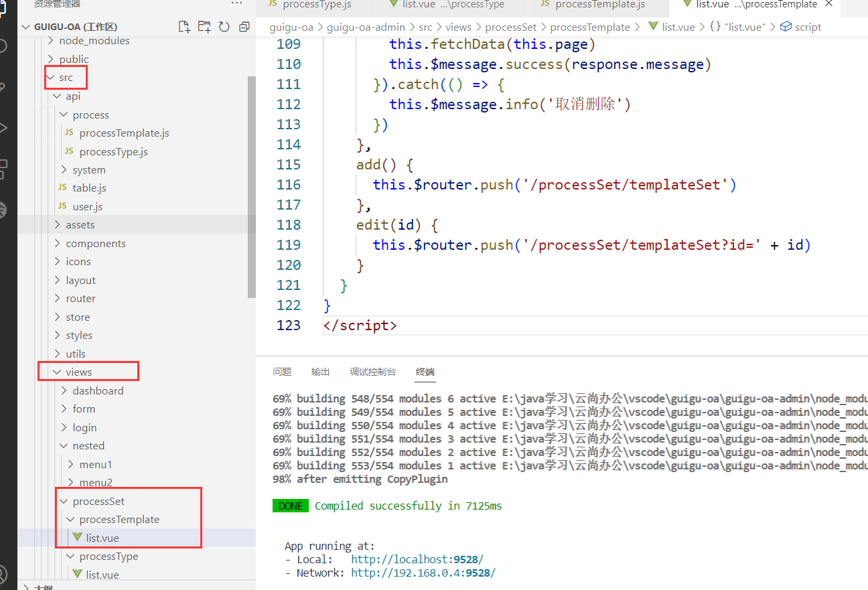868x590 pixels.
Task: Close the active list.vue processTemplate tab
Action: pos(829,4)
